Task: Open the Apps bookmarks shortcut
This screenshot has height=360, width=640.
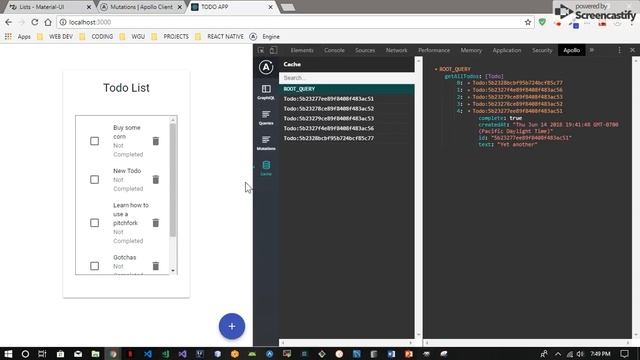Action: pos(18,37)
